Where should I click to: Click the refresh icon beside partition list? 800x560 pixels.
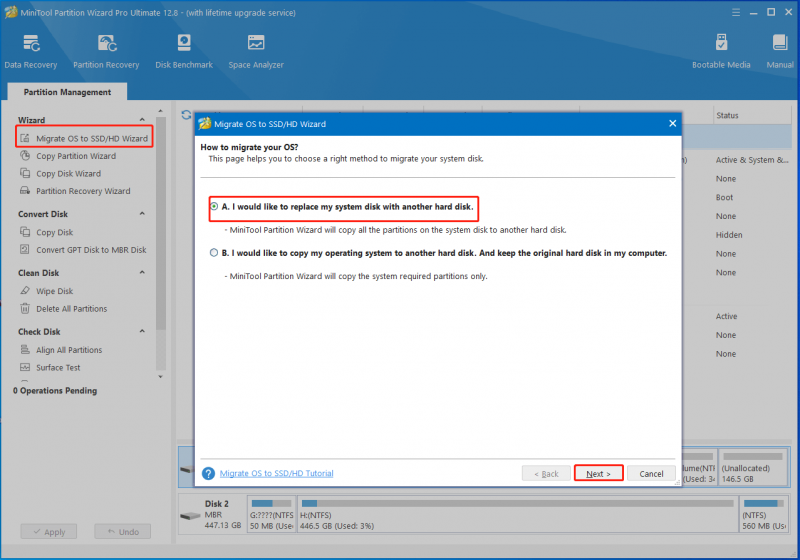click(x=186, y=115)
